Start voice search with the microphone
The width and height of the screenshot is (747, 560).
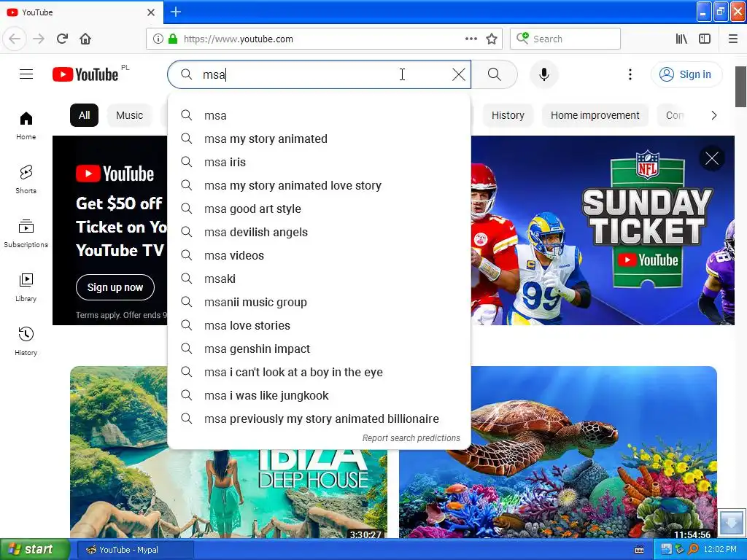[543, 74]
